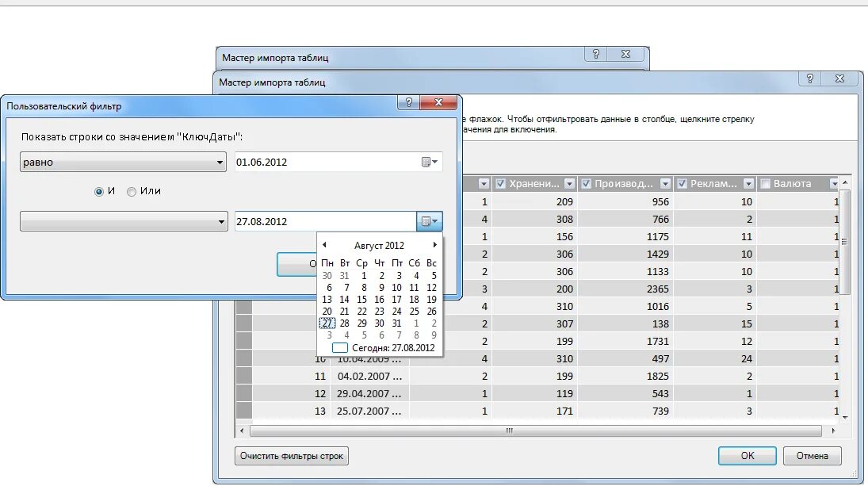Viewport: 868px width, 486px height.
Task: Click cell value 2365 in Производ... column
Action: click(x=625, y=289)
